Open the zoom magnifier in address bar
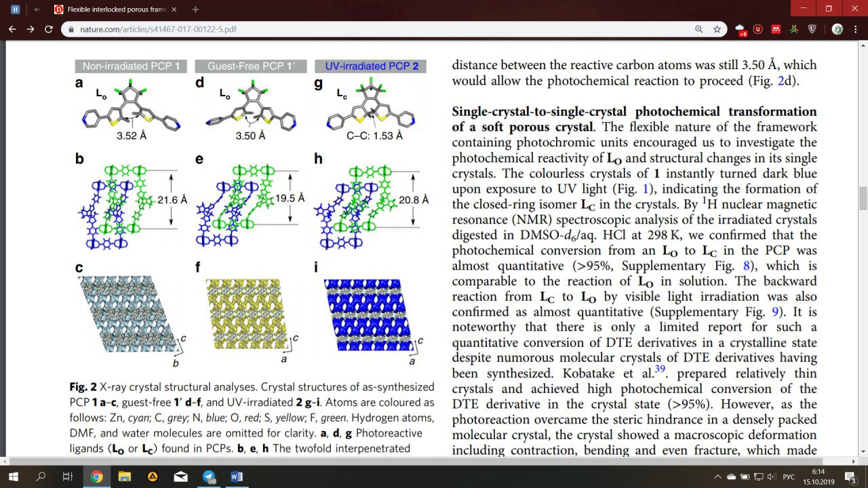This screenshot has width=868, height=488. [x=699, y=29]
